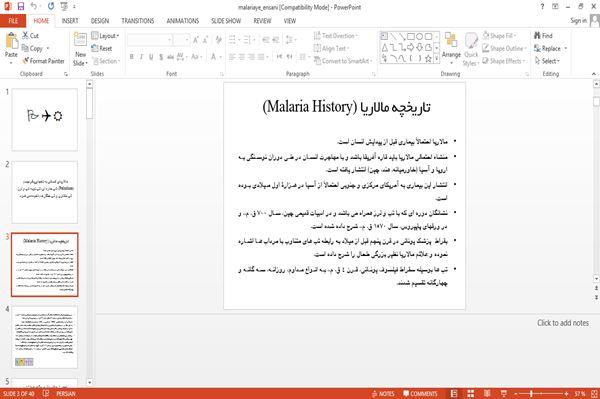Expand the Layout dropdown
Viewport: 600px width, 399px height.
pos(106,36)
